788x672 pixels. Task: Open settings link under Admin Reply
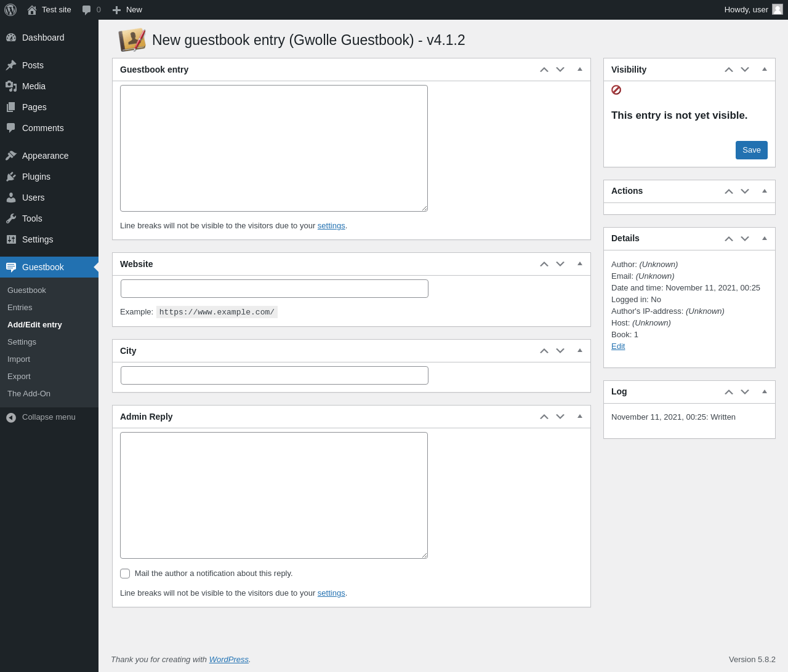331,593
